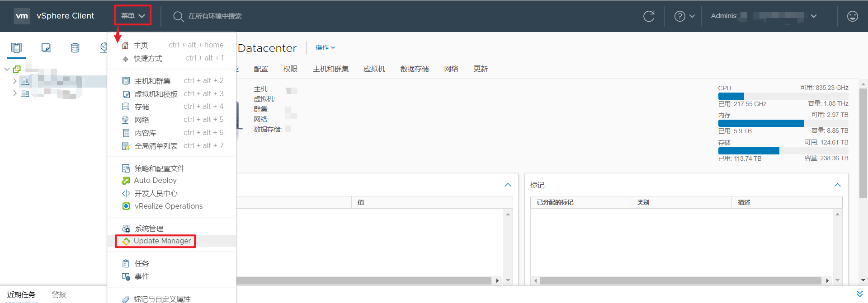This screenshot has height=303, width=868.
Task: Open the 近期任务 bottom tab
Action: (x=21, y=294)
